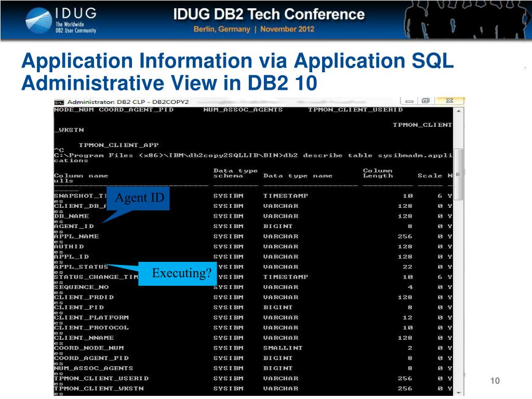Select the CLIENT_PID column name
This screenshot has height=399, width=532.
79,308
